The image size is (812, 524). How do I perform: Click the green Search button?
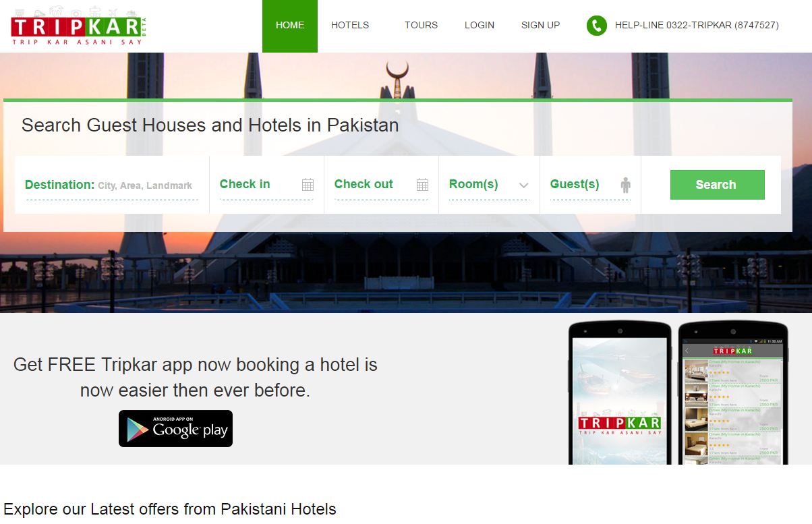pos(718,185)
